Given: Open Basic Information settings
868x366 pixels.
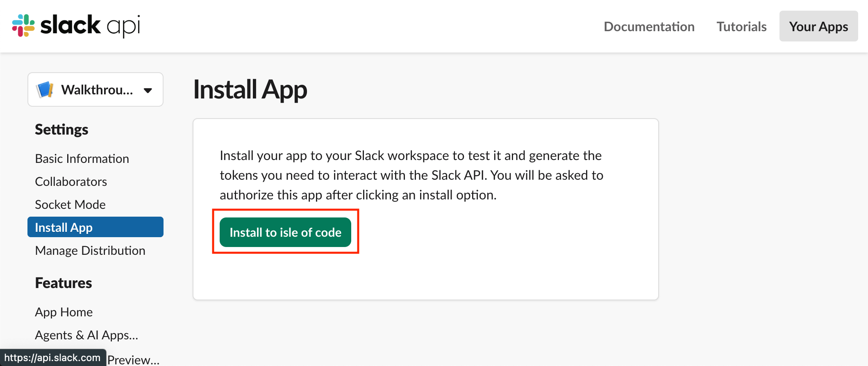Looking at the screenshot, I should [x=82, y=159].
